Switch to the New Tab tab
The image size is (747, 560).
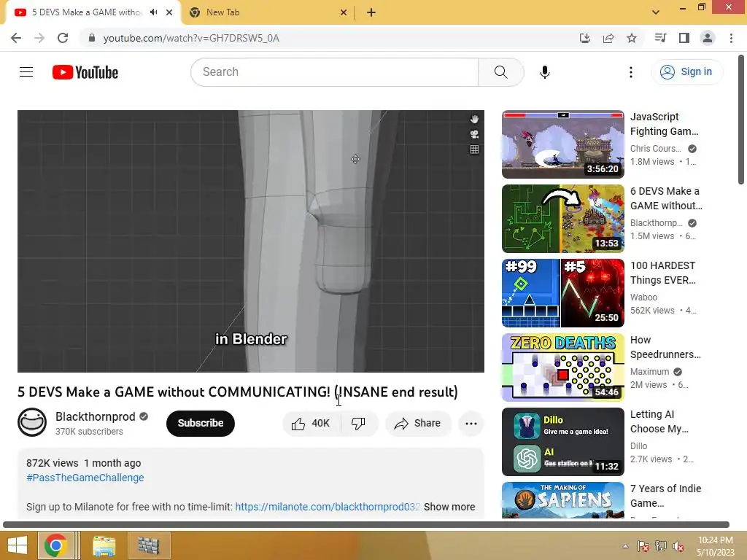tap(267, 12)
